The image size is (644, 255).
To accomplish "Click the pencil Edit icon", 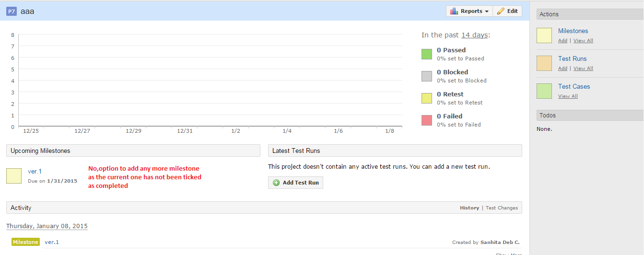I will [501, 11].
